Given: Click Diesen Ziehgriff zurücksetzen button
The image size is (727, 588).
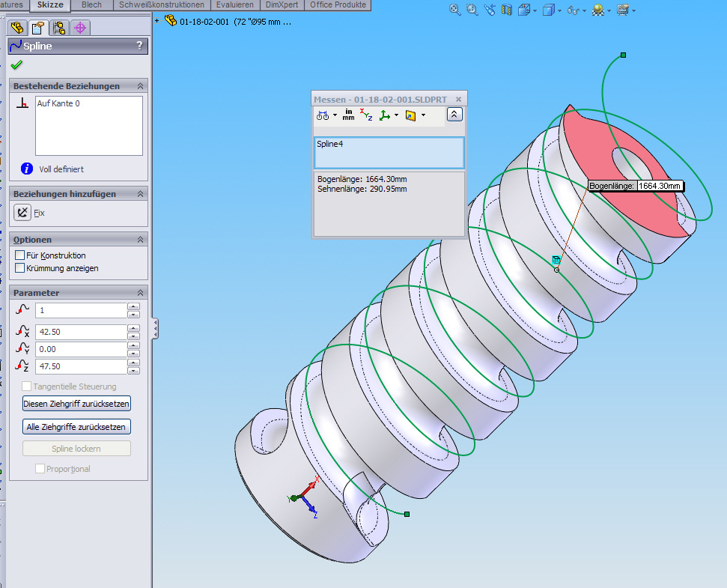Looking at the screenshot, I should pyautogui.click(x=77, y=404).
